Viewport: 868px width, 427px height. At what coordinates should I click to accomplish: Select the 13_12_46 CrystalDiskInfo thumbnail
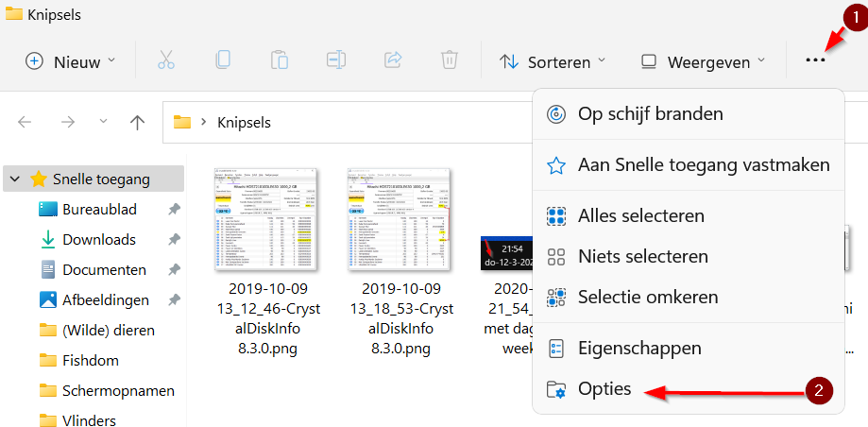(x=265, y=215)
